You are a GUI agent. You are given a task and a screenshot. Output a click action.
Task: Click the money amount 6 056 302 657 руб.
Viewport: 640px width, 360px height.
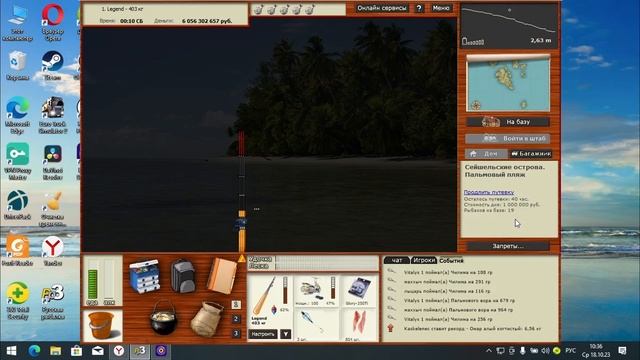[x=207, y=21]
